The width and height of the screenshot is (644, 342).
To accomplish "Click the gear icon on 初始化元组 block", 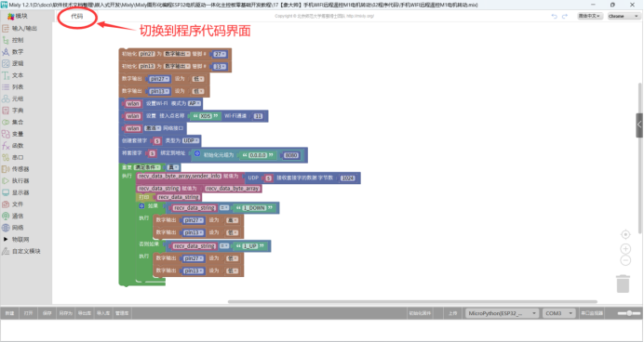I will point(197,153).
